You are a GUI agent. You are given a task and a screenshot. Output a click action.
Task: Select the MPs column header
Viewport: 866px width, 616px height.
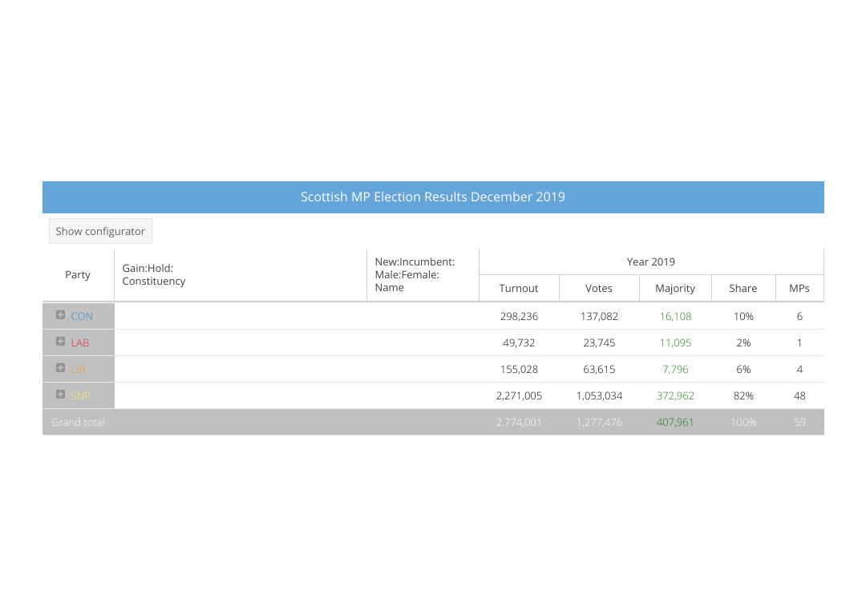click(x=799, y=289)
